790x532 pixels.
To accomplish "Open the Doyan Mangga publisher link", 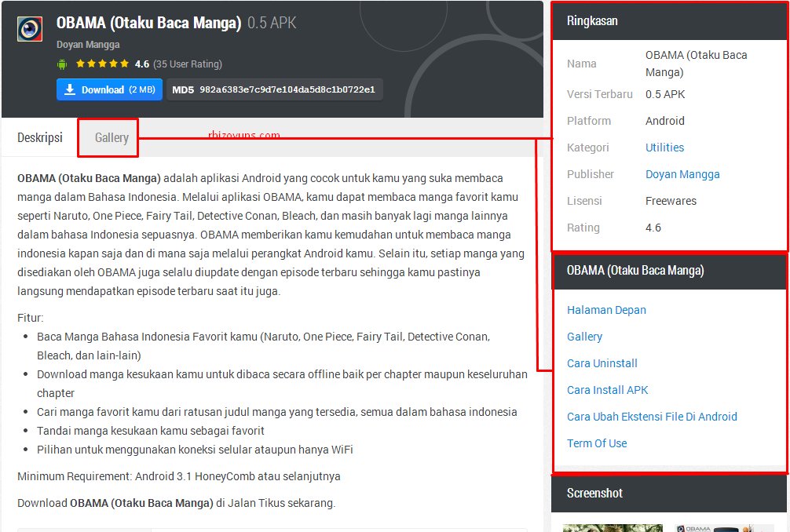I will pos(682,174).
